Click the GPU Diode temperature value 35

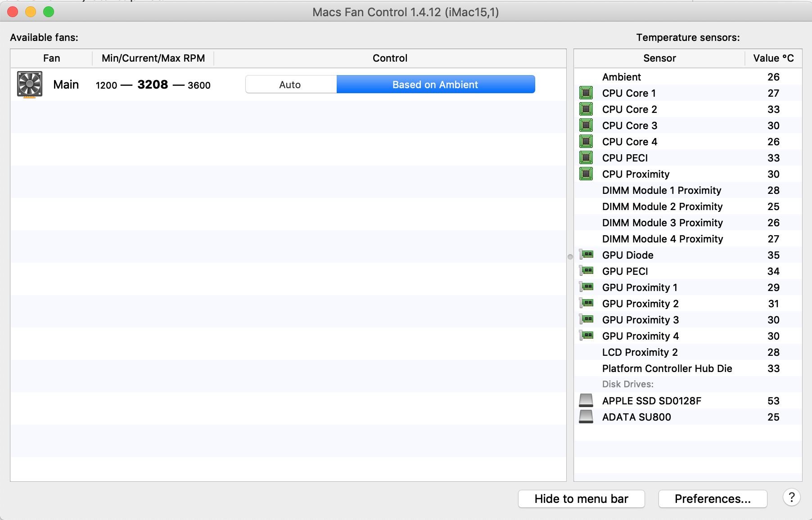(773, 255)
